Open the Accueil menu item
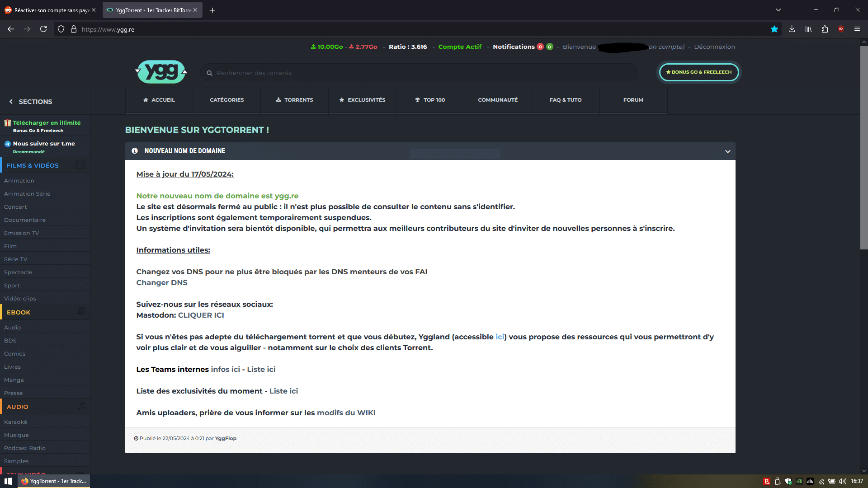Image resolution: width=868 pixels, height=488 pixels. point(159,100)
